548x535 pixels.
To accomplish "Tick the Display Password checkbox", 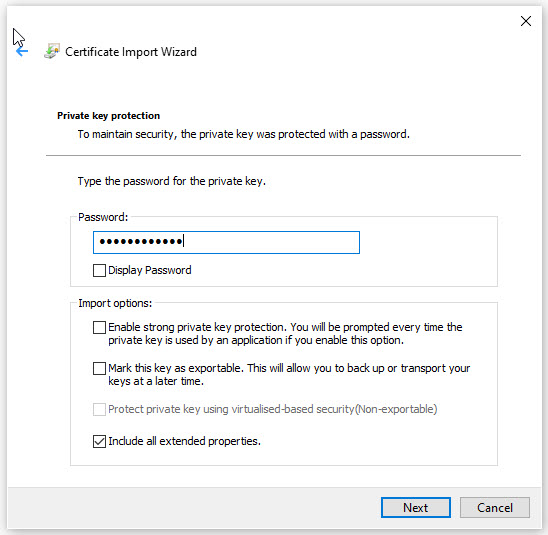I will (99, 270).
